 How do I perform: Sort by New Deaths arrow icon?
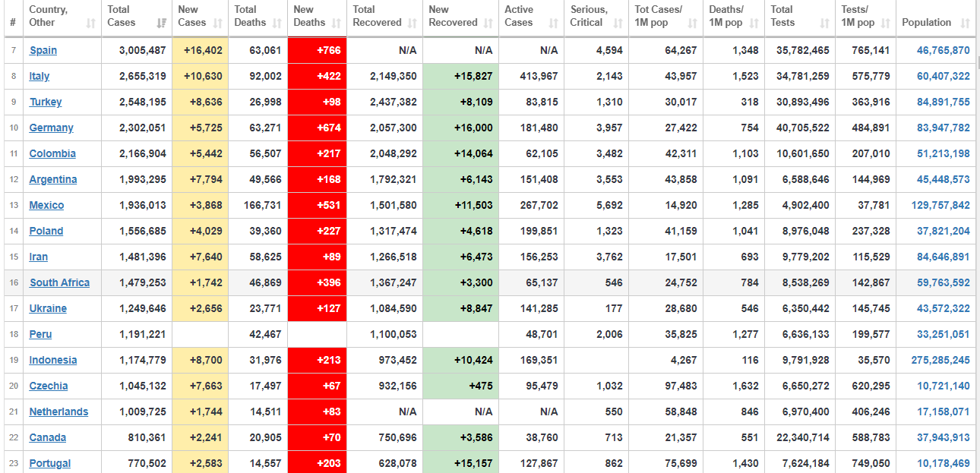(x=336, y=24)
